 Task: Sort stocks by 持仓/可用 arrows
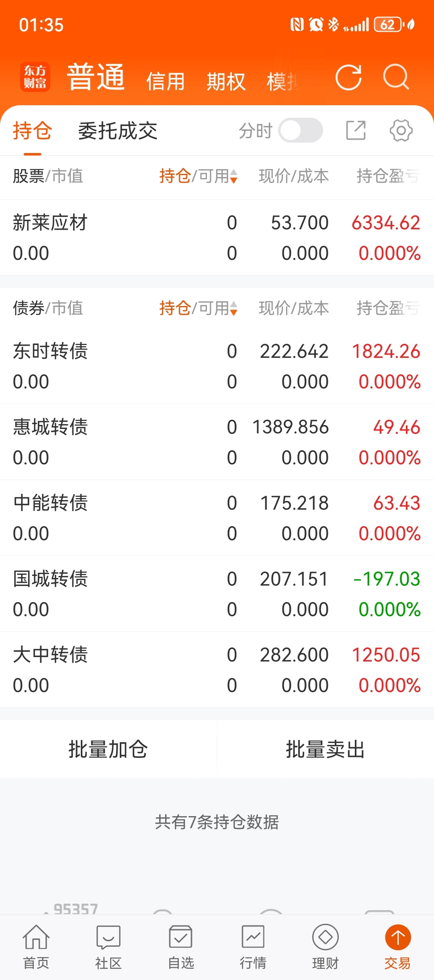tap(234, 176)
